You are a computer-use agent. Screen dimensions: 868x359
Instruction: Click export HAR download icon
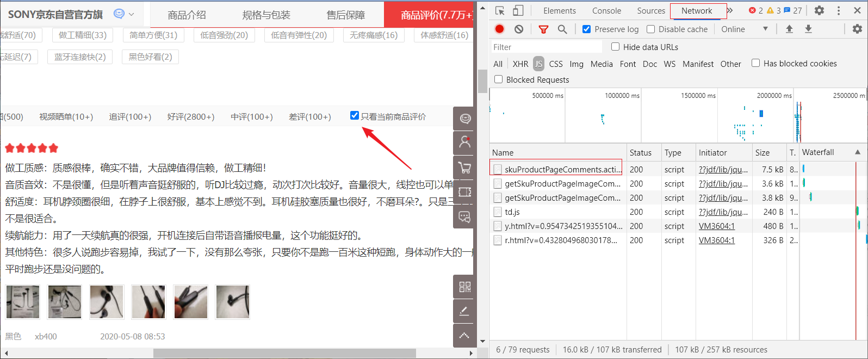(x=808, y=29)
